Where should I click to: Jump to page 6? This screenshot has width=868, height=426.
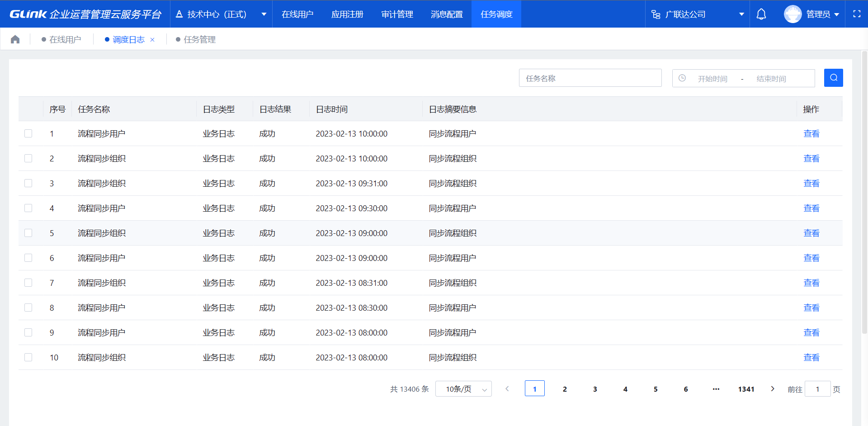[x=686, y=389]
